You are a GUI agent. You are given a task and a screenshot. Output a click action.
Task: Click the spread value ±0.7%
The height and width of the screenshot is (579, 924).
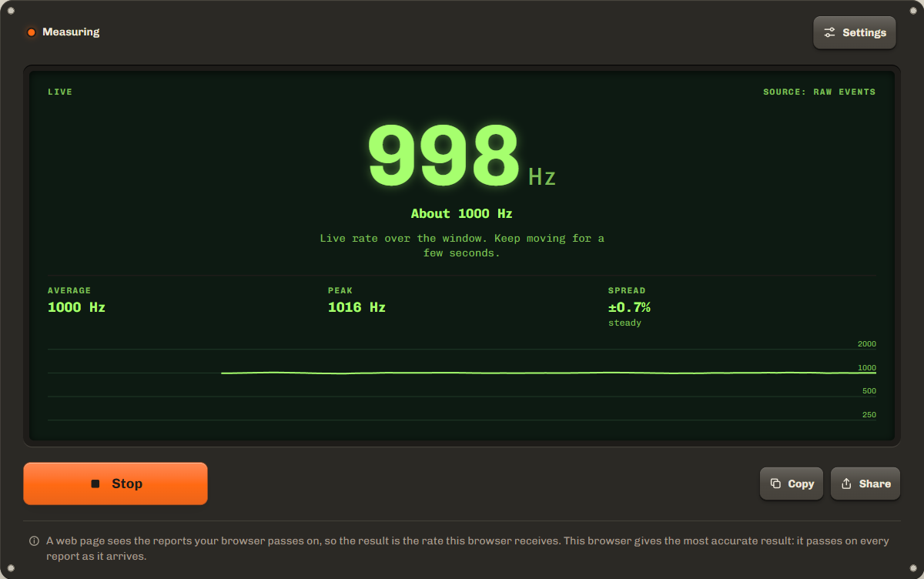coord(629,307)
